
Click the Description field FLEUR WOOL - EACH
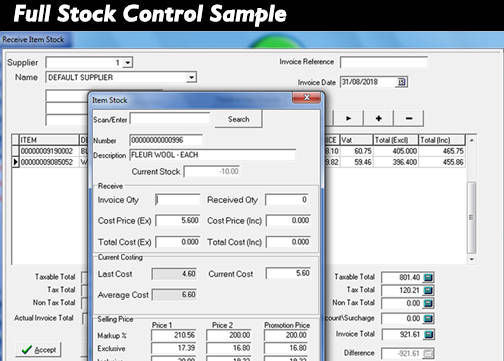pos(213,155)
